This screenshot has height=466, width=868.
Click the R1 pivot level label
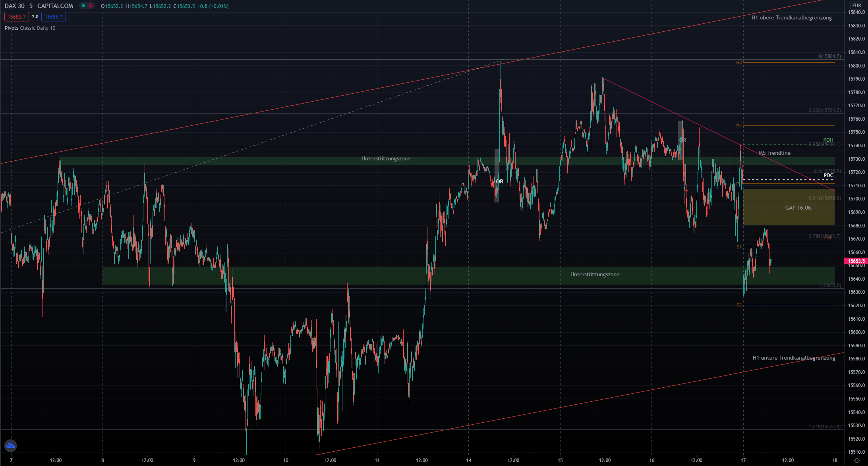point(739,126)
